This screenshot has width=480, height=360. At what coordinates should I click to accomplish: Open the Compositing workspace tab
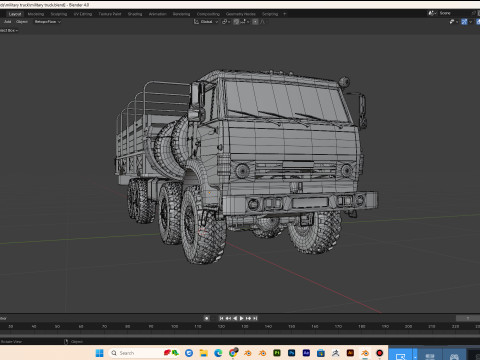[x=208, y=14]
